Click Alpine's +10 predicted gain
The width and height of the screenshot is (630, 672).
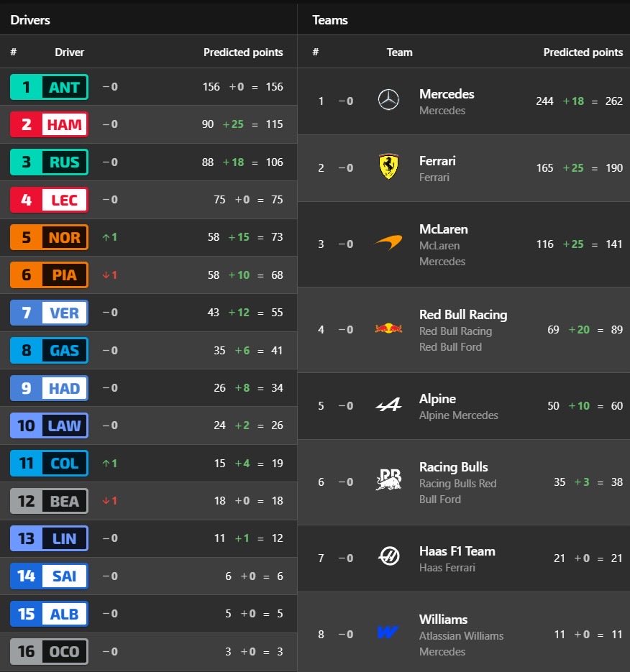(x=578, y=406)
